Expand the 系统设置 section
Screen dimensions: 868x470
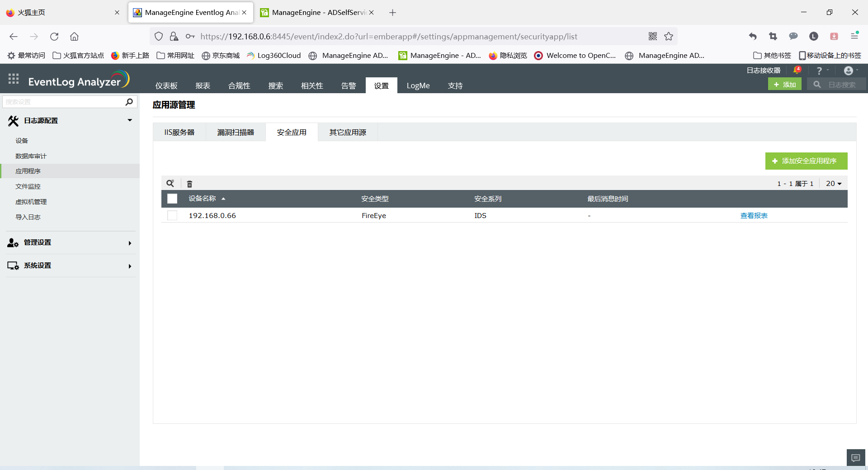tap(130, 266)
